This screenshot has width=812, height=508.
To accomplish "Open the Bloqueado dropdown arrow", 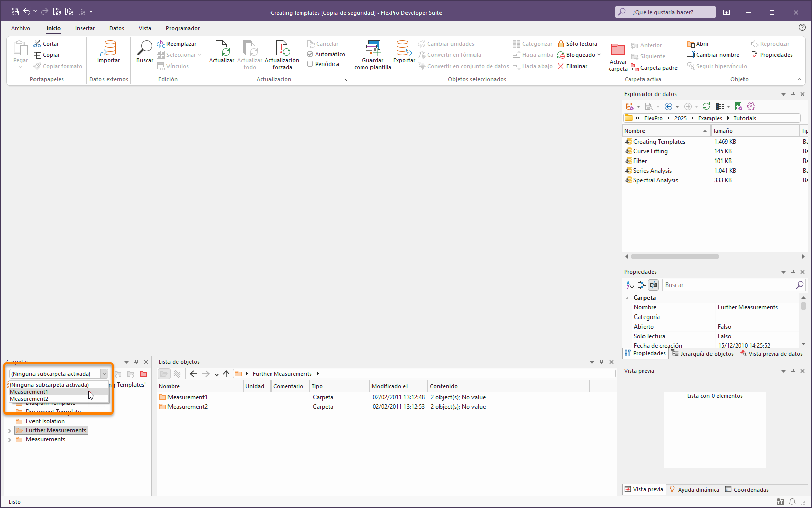I will [599, 55].
